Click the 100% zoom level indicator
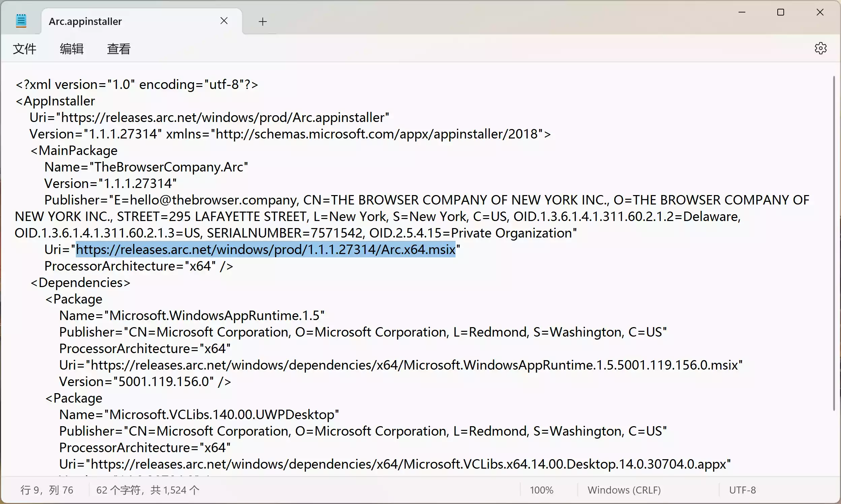The image size is (841, 504). [541, 490]
